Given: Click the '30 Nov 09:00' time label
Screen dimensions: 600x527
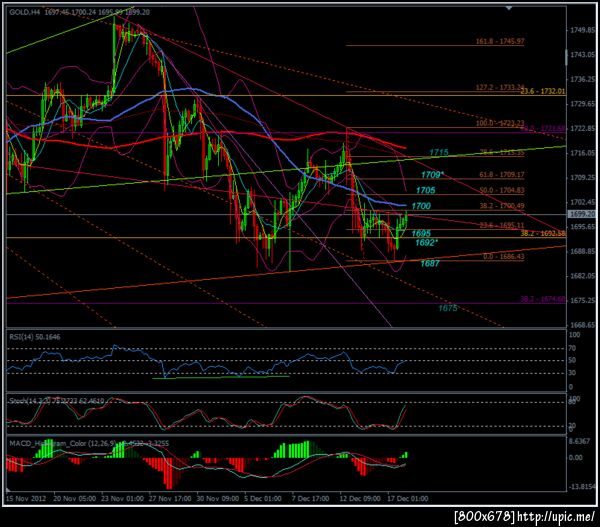Looking at the screenshot, I should click(218, 499).
